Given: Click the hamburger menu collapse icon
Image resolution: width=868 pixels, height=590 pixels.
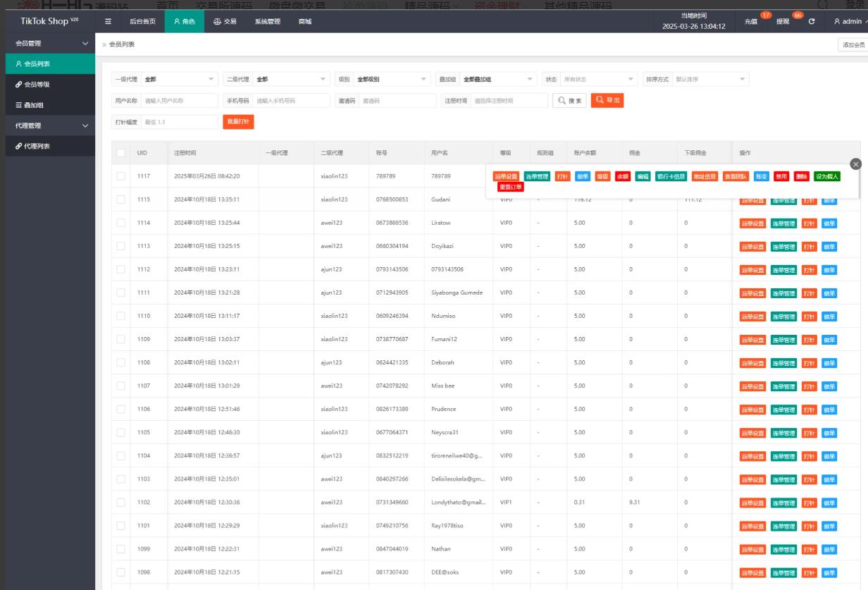Looking at the screenshot, I should [108, 22].
